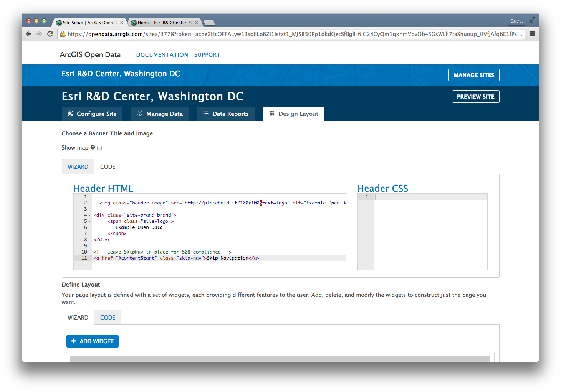Open the Data Reports tab
561x392 pixels.
coord(226,114)
